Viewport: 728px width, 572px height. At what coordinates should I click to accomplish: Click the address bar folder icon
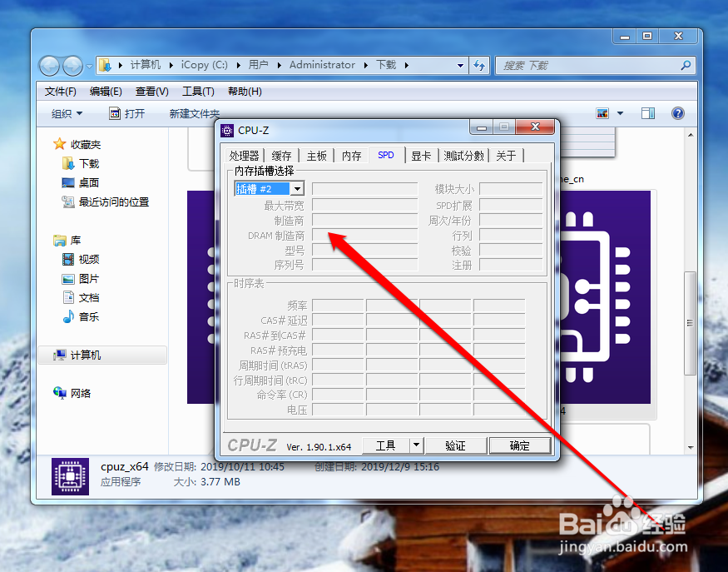click(x=106, y=66)
